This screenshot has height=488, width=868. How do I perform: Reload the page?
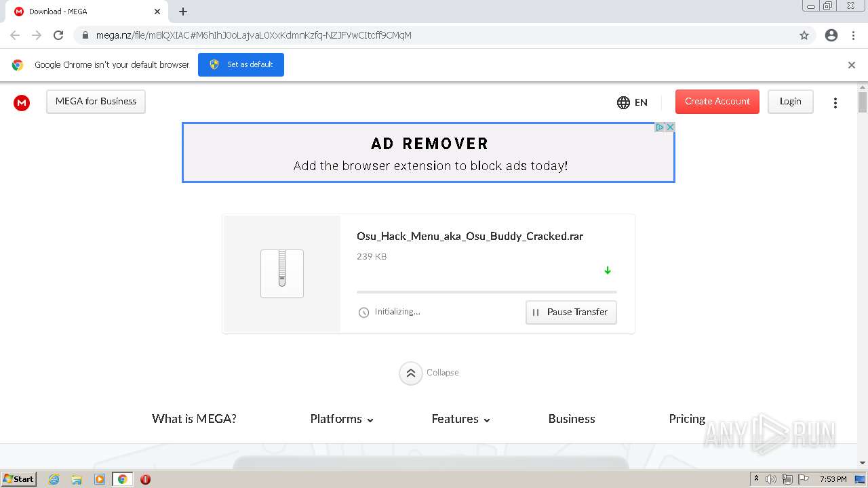pyautogui.click(x=58, y=35)
